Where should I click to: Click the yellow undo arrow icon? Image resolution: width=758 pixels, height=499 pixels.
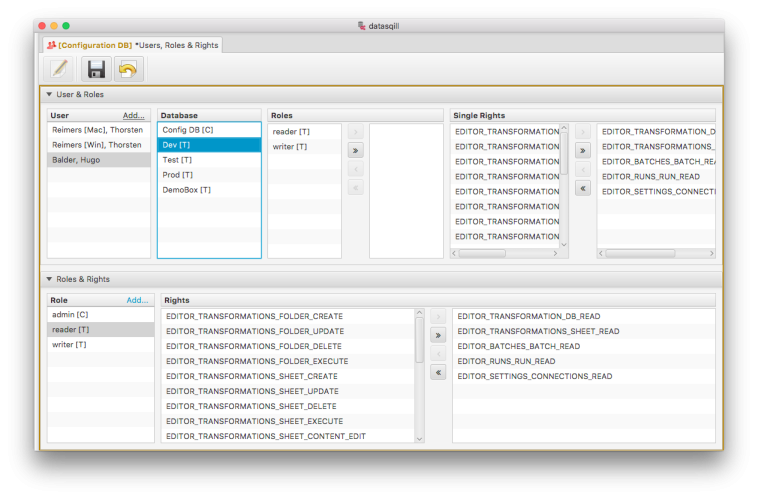click(128, 68)
